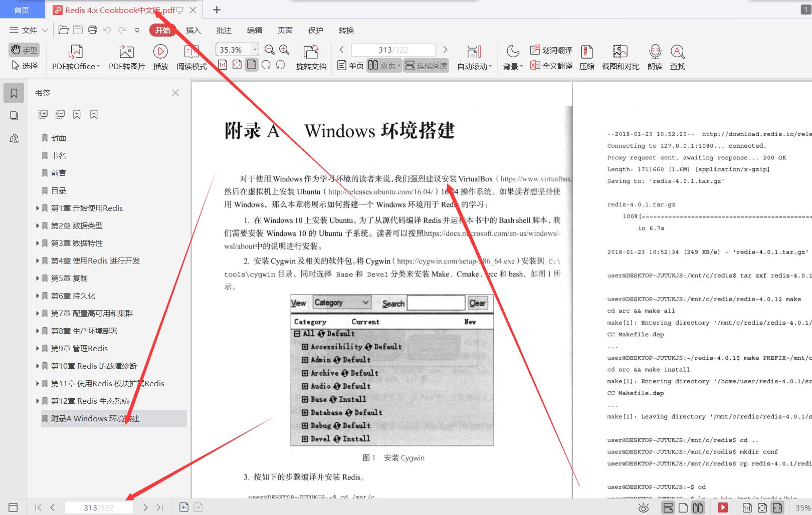Click expand all bookmarks icon
This screenshot has width=812, height=515.
[x=43, y=114]
